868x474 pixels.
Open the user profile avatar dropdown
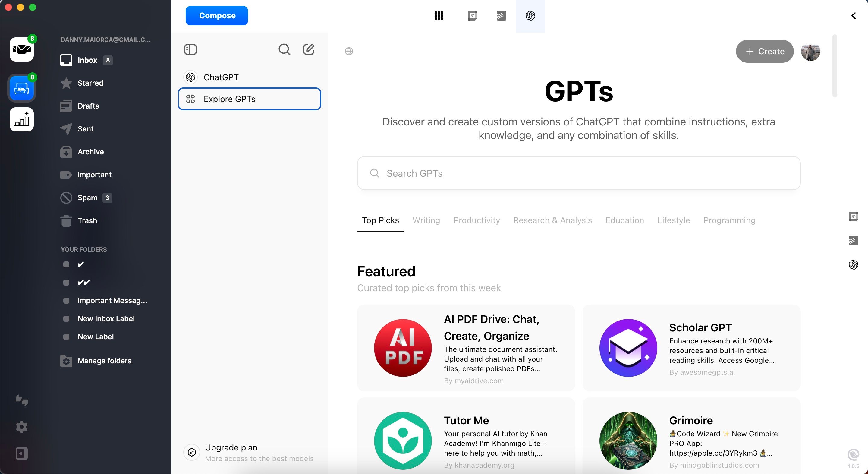pos(811,51)
